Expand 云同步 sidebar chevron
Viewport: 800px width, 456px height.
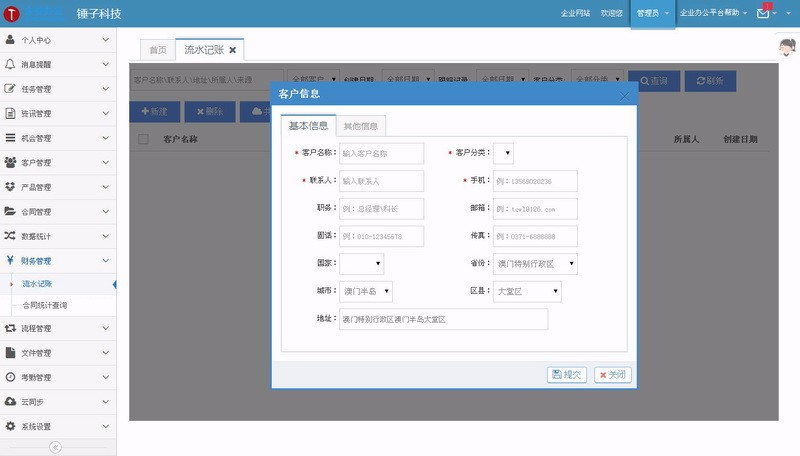(x=106, y=402)
